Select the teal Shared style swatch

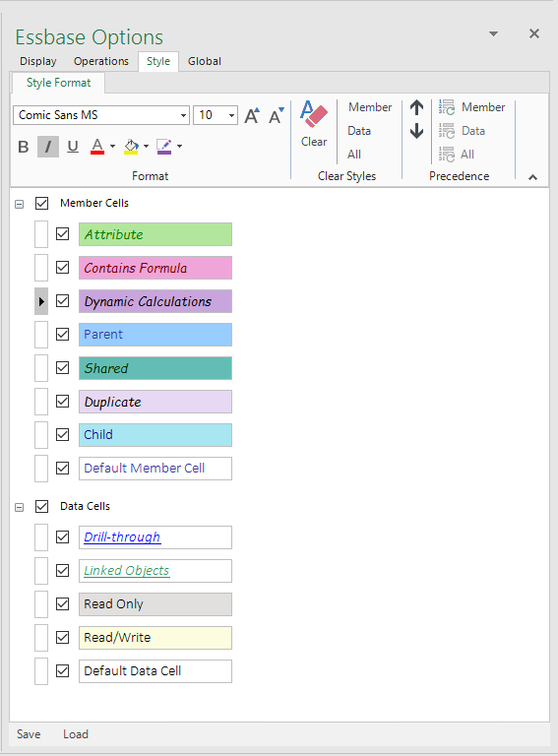coord(155,368)
